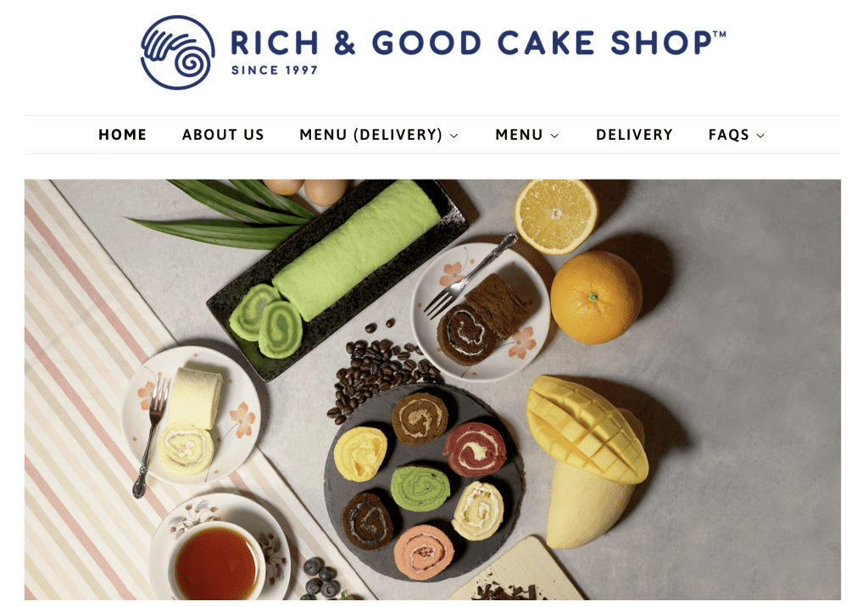Image resolution: width=868 pixels, height=607 pixels.
Task: Open the MENU navigation item
Action: tap(520, 135)
